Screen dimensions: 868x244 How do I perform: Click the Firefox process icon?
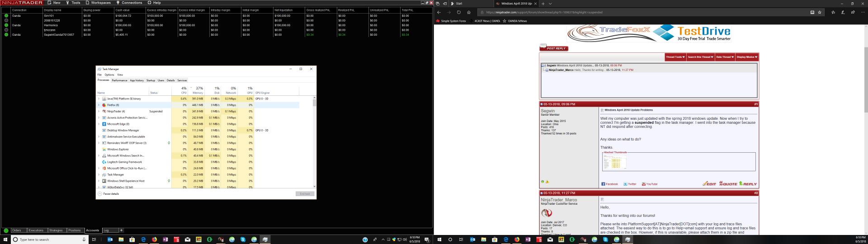(104, 105)
